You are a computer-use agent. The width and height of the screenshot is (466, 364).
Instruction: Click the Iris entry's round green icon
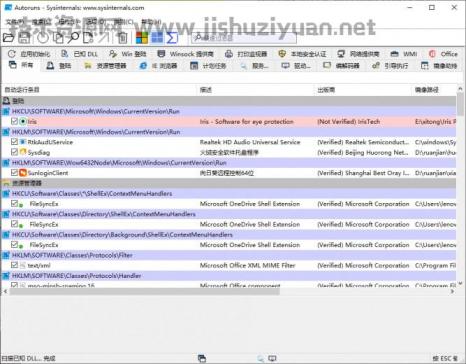point(23,122)
